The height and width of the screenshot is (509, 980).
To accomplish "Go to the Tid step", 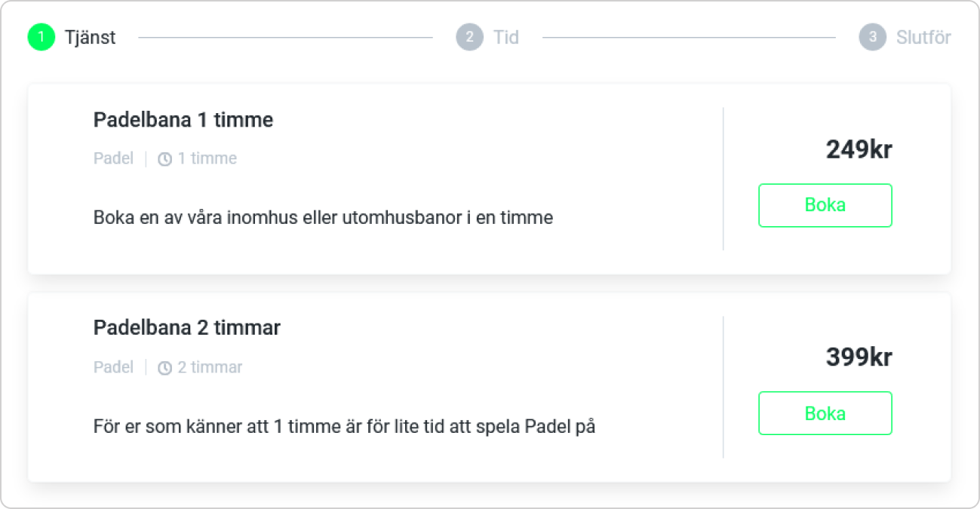I will click(x=506, y=37).
